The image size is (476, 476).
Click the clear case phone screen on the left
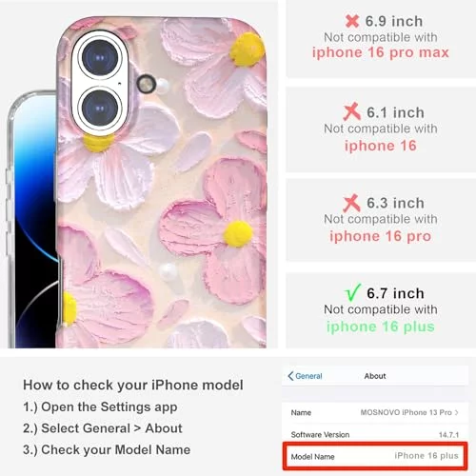pyautogui.click(x=36, y=222)
